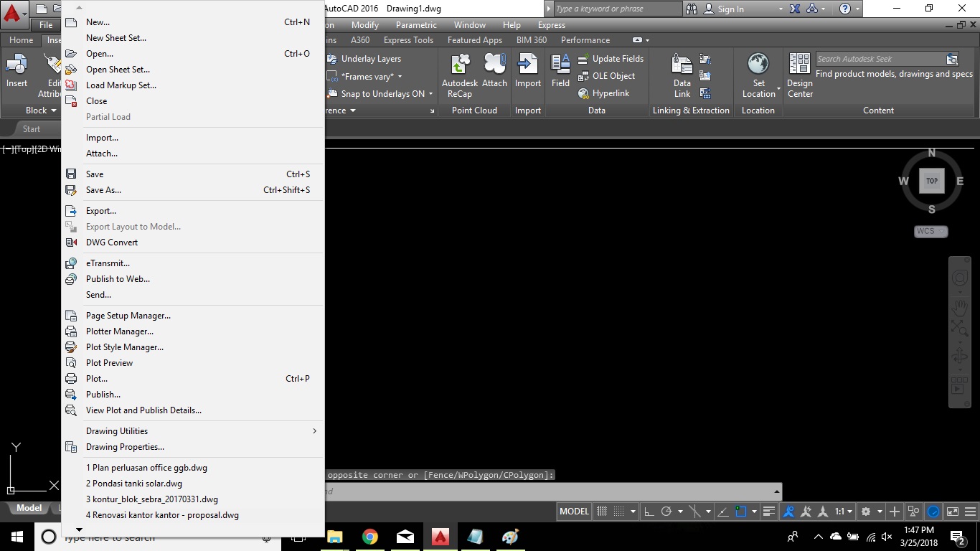Viewport: 980px width, 551px height.
Task: Open the Sign In dropdown
Action: [781, 9]
